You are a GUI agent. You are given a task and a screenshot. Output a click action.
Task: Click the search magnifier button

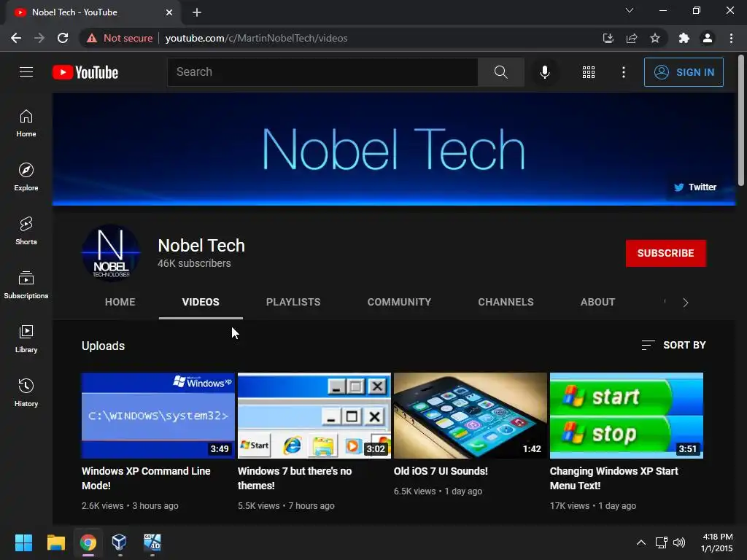[x=500, y=72]
